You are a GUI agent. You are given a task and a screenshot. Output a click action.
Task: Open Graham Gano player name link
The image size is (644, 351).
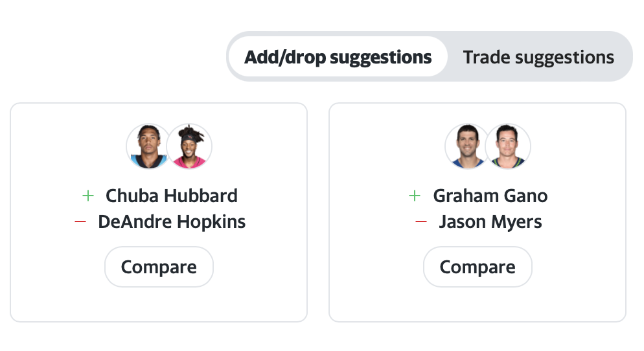click(490, 196)
